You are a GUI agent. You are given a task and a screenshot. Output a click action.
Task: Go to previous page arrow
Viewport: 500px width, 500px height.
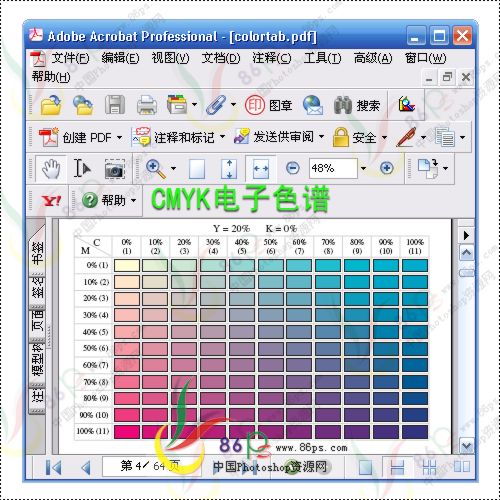click(86, 467)
